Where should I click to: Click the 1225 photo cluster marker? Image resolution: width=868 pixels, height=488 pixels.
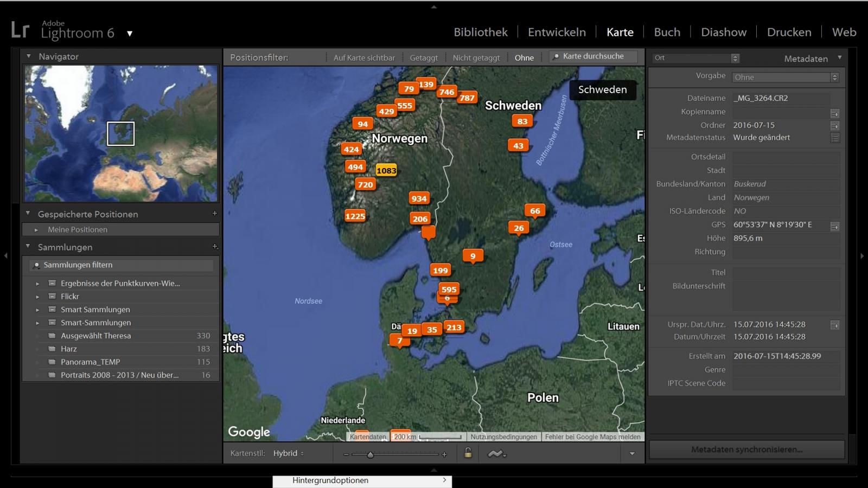(355, 216)
